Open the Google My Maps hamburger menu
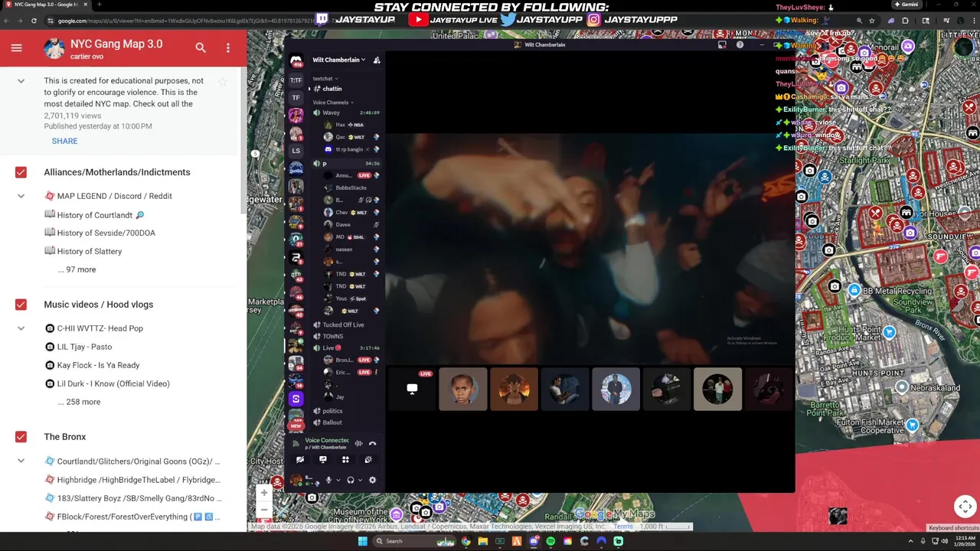Viewport: 980px width, 551px height. 16,47
